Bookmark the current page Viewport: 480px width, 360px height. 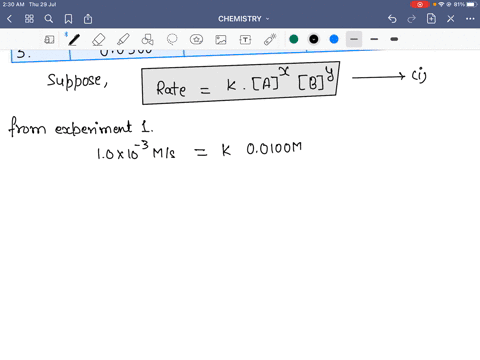click(x=68, y=19)
